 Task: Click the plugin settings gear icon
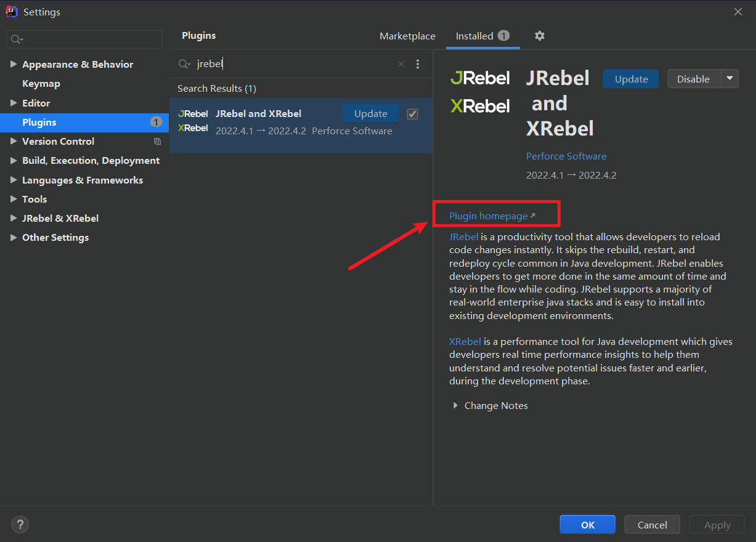[x=539, y=36]
